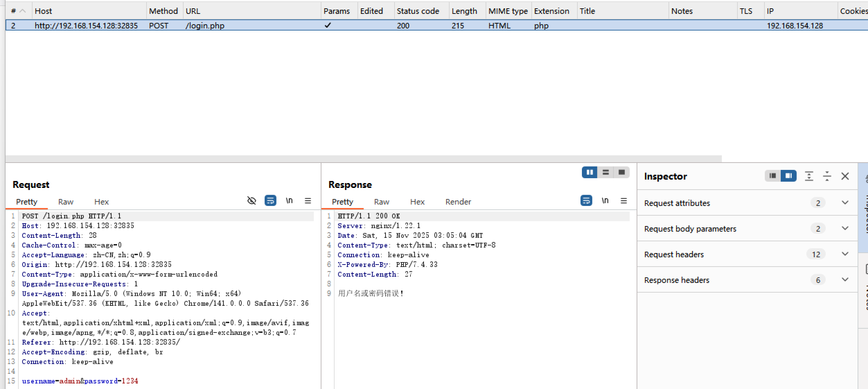Open the Response Render tab
The height and width of the screenshot is (389, 868).
[458, 202]
